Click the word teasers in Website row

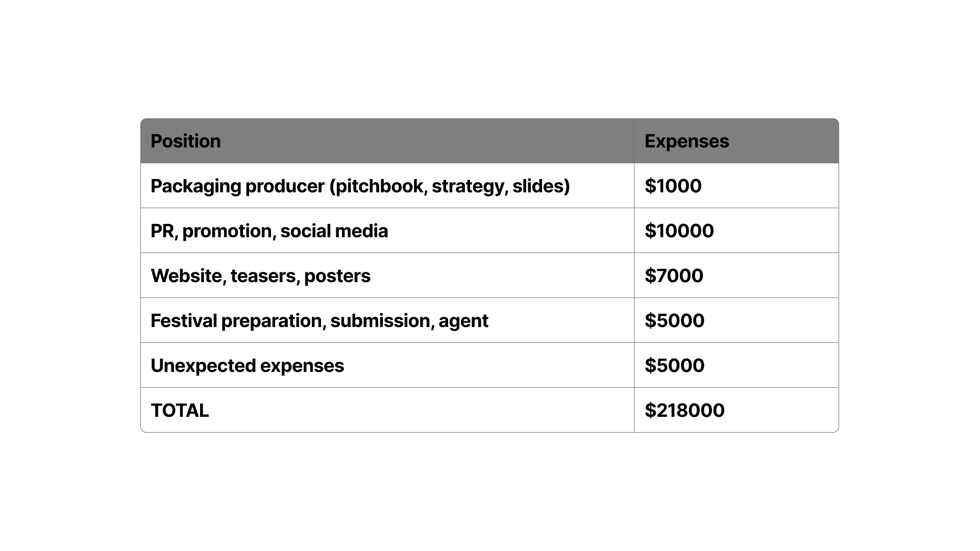click(x=263, y=276)
